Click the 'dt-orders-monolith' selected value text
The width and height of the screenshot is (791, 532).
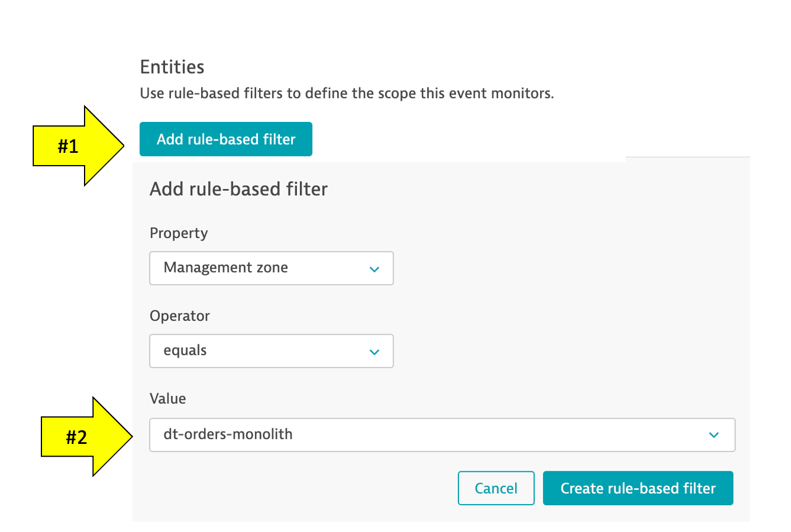(x=228, y=434)
